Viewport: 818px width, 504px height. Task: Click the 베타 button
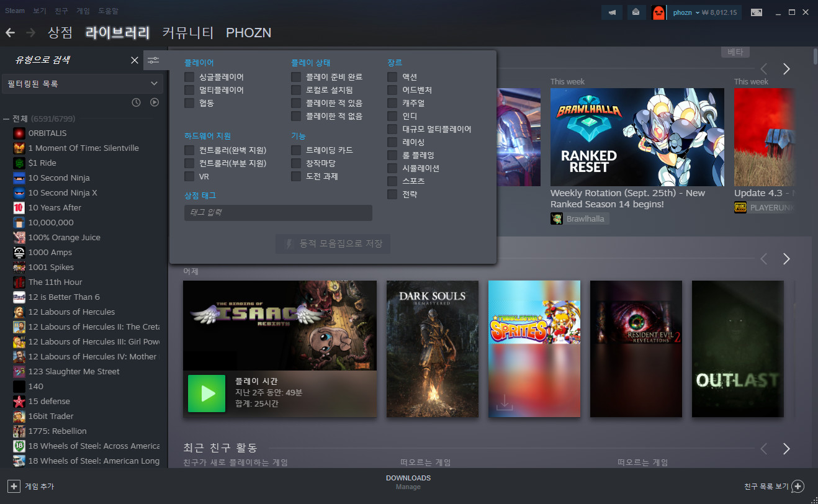[x=735, y=52]
